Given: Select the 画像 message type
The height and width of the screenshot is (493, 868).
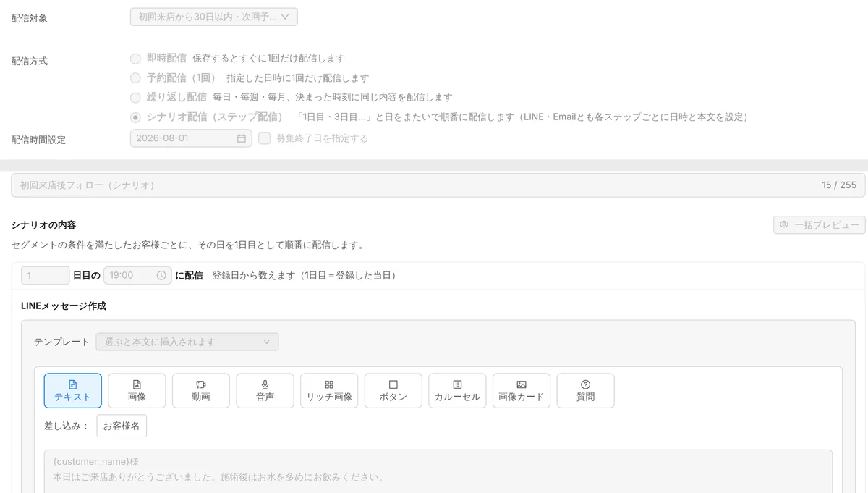Looking at the screenshot, I should pos(137,391).
